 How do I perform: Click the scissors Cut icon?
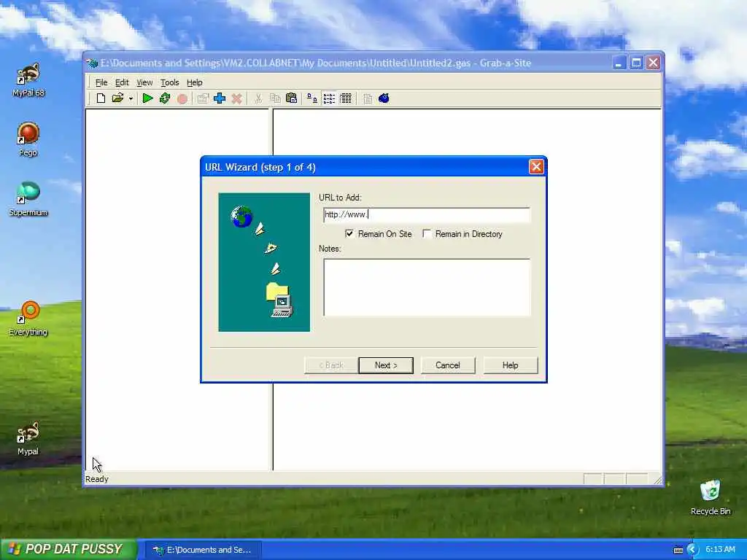tap(258, 98)
